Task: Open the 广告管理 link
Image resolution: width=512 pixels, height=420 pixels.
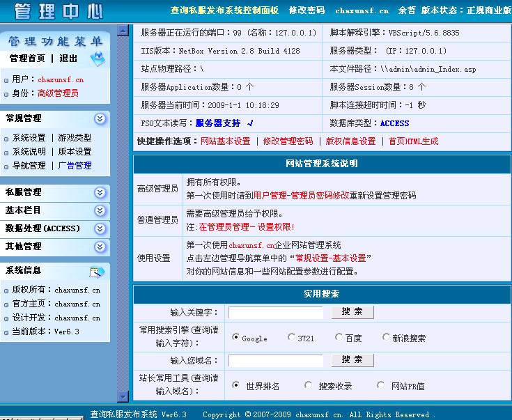Action: point(75,166)
